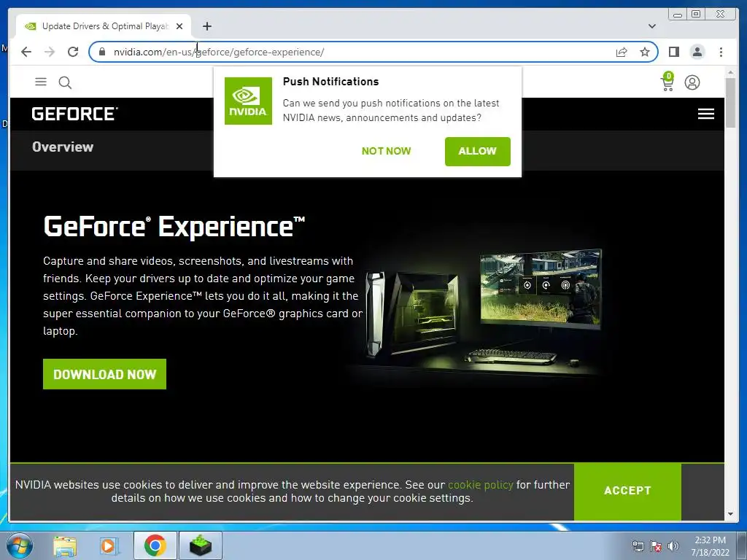Bookmark this page with the star icon

click(x=645, y=52)
